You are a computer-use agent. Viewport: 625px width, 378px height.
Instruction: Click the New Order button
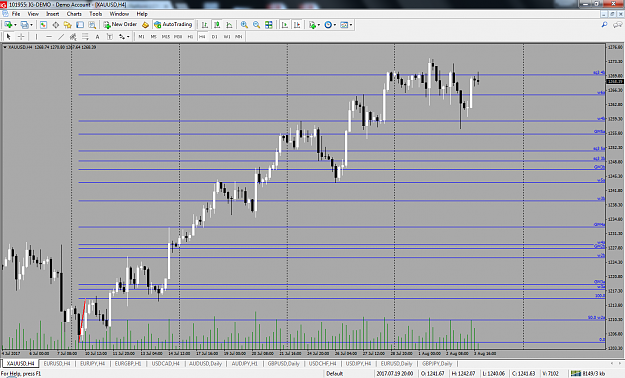click(x=120, y=25)
